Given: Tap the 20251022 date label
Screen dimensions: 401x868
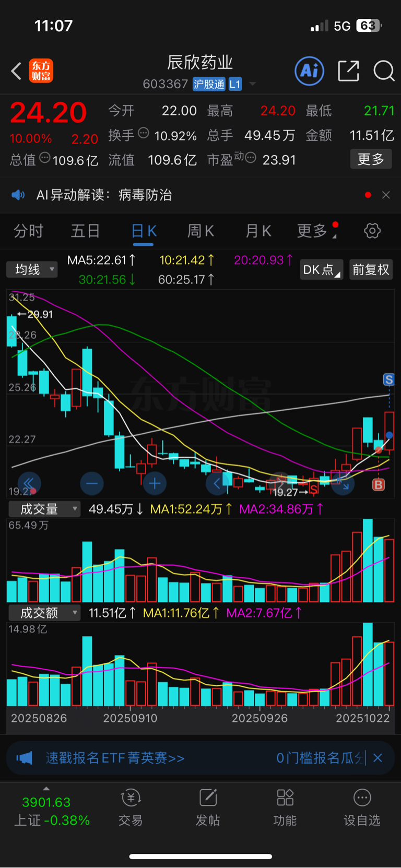Looking at the screenshot, I should [x=362, y=718].
